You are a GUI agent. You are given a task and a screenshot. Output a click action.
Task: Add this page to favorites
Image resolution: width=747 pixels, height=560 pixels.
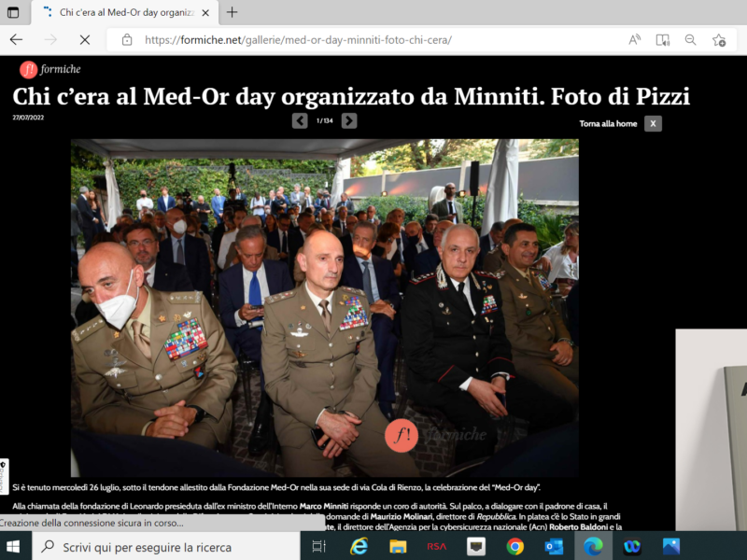point(718,40)
